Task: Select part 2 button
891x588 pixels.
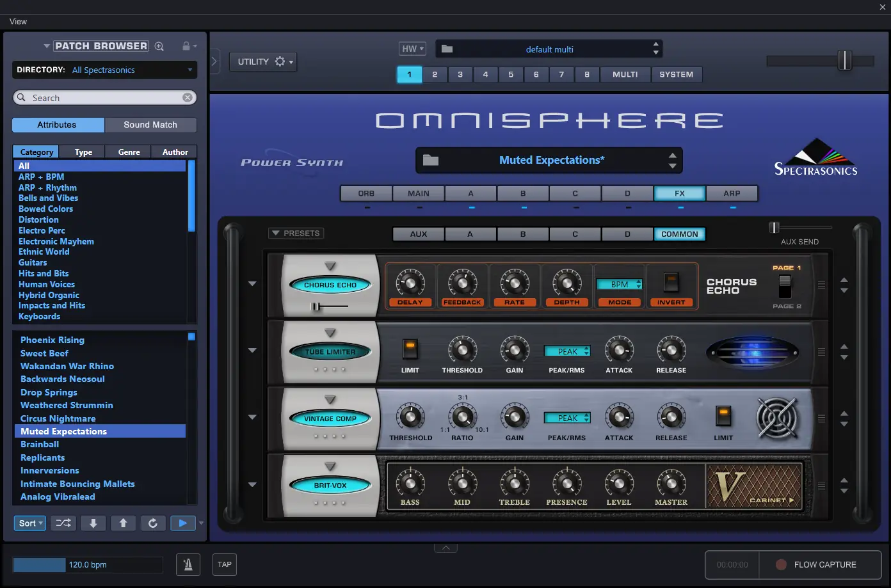Action: (435, 74)
